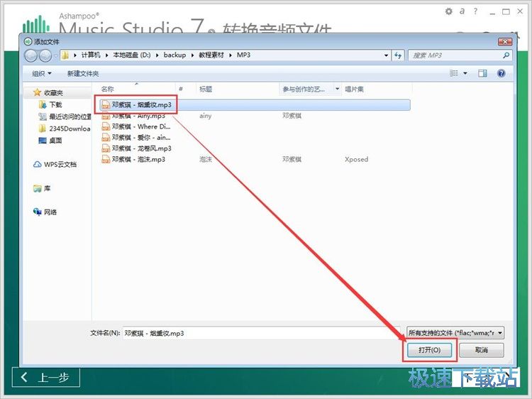
Task: Sort by the 唱片集 column header
Action: (354, 89)
